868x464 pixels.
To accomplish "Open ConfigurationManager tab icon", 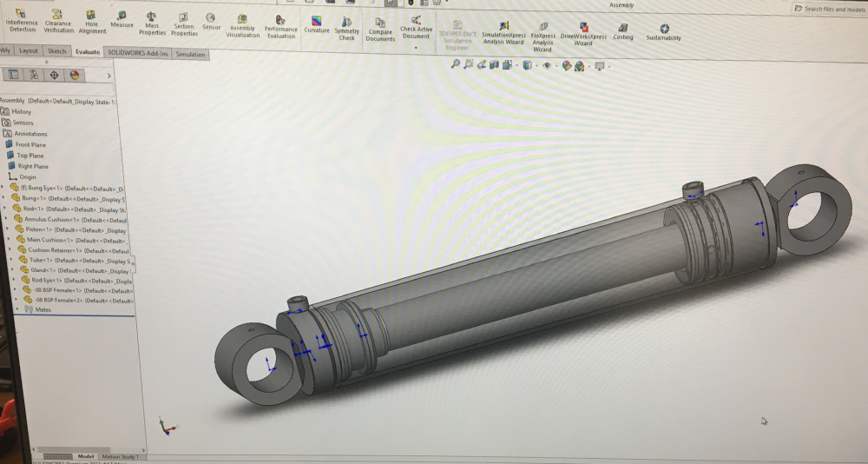I will 34,75.
